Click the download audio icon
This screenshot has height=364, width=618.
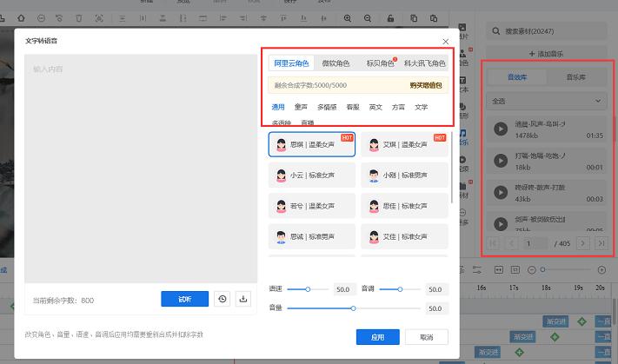[x=243, y=299]
